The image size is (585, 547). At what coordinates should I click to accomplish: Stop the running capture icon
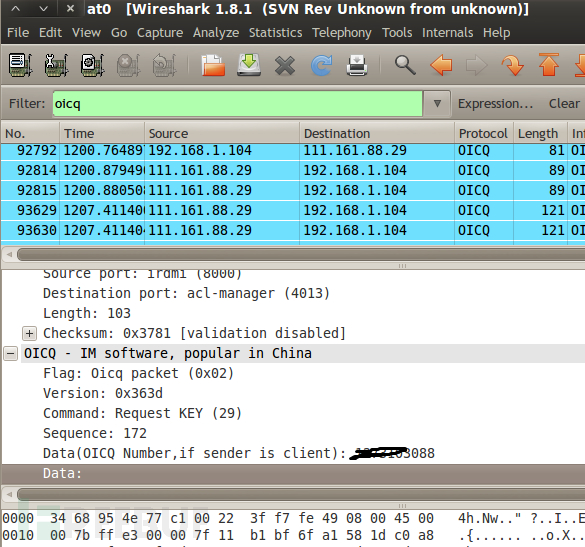128,65
